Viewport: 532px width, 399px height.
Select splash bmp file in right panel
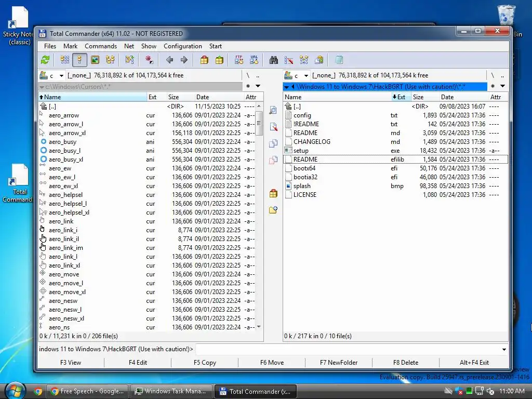(x=395, y=186)
